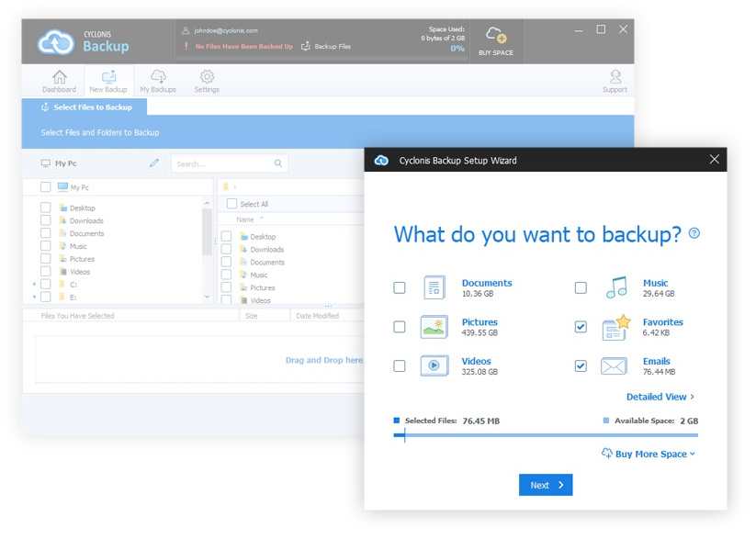This screenshot has width=756, height=539.
Task: Open the Settings tab
Action: click(x=207, y=81)
